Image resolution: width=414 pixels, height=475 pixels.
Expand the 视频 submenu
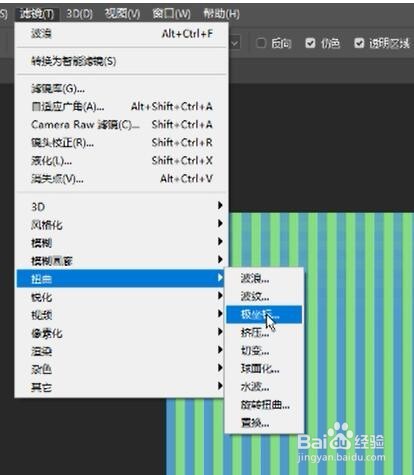pos(120,315)
